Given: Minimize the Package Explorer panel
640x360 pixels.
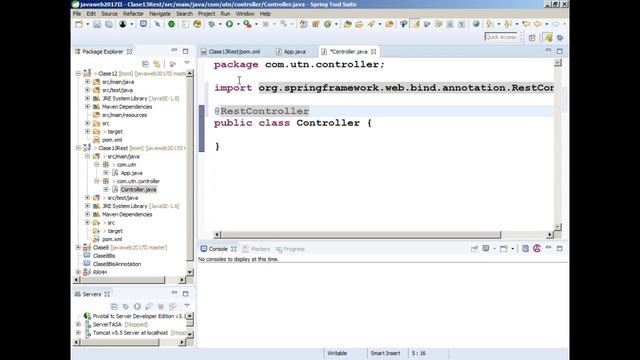Looking at the screenshot, I should [x=174, y=51].
